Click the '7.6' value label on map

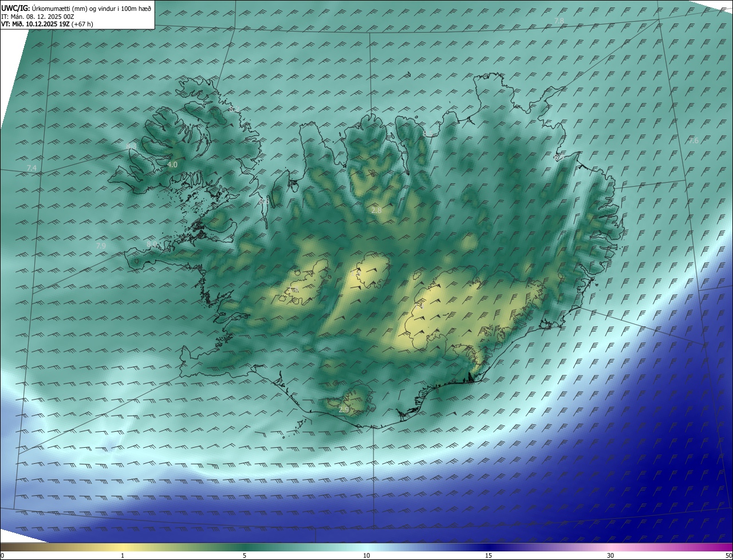click(x=693, y=140)
